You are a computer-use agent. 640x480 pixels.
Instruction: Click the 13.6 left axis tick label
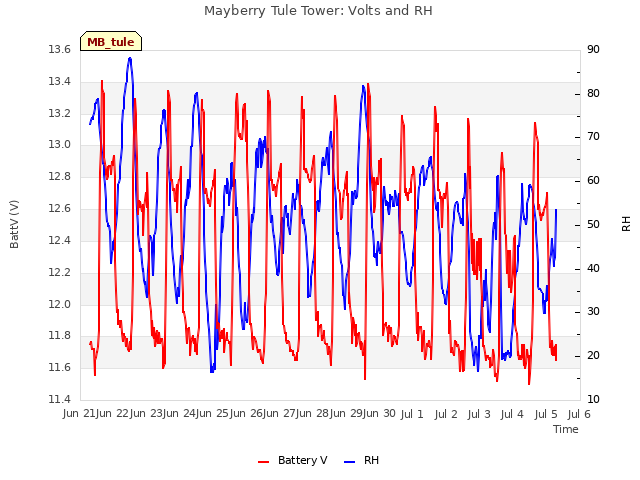(x=60, y=50)
